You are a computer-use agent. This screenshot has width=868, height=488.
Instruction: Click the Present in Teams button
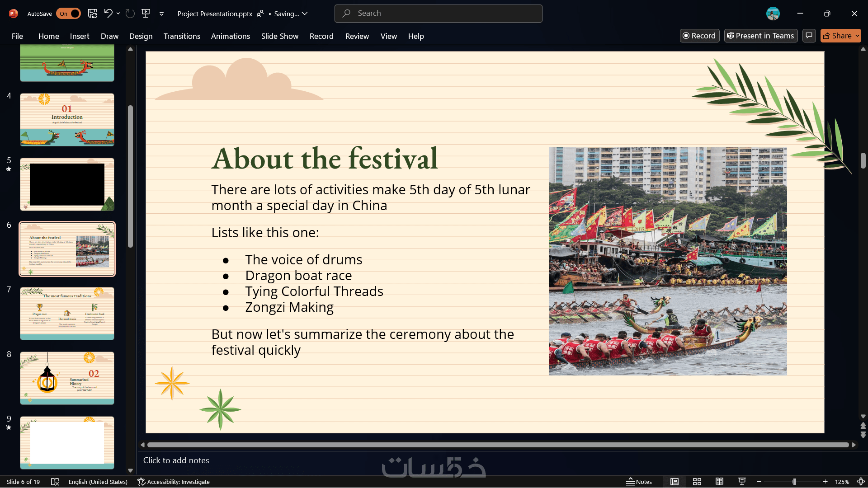761,36
